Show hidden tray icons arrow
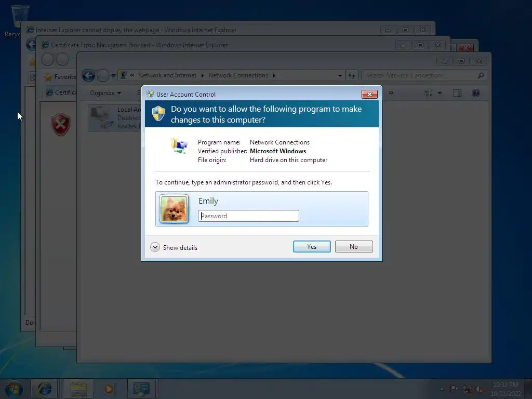Image resolution: width=532 pixels, height=399 pixels. coord(442,389)
